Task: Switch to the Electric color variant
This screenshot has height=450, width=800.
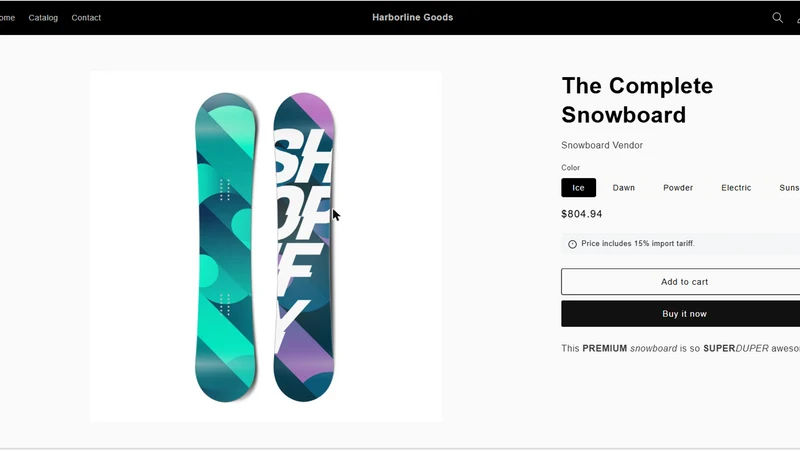Action: click(736, 188)
